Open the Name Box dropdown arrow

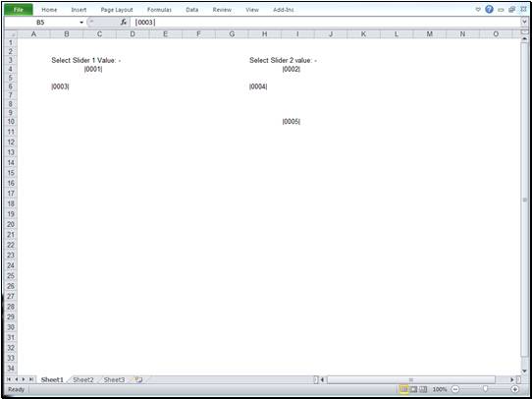coord(81,23)
